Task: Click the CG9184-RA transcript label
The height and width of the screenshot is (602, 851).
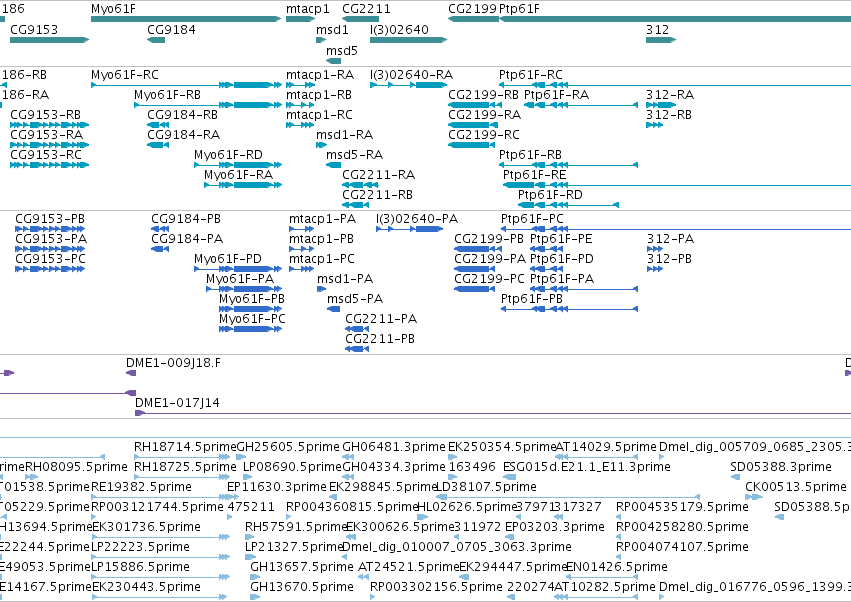Action: tap(183, 135)
